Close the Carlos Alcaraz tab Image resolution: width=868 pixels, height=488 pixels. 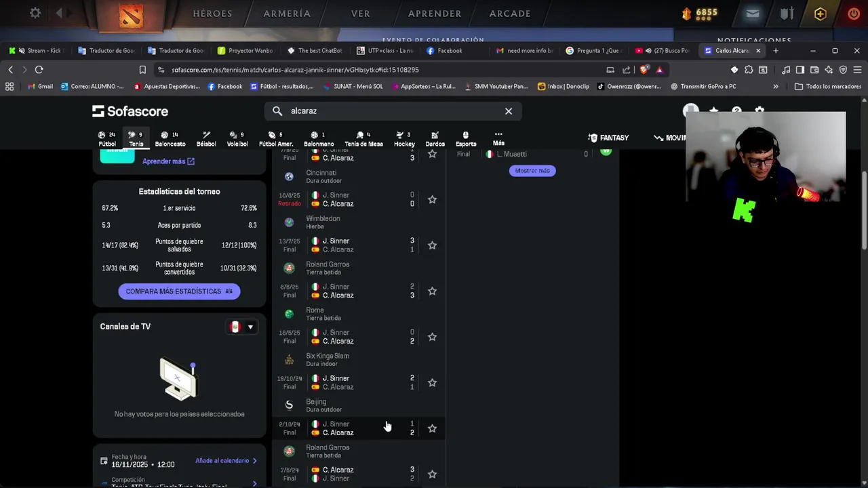point(758,50)
